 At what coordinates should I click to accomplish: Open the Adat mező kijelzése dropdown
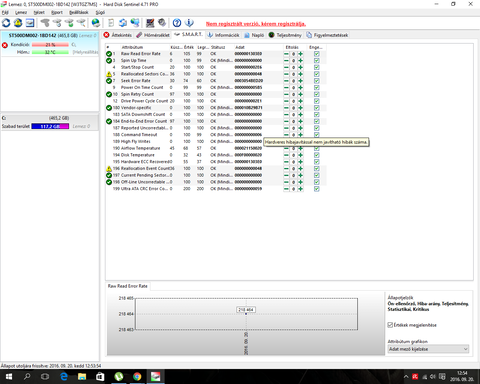428,349
